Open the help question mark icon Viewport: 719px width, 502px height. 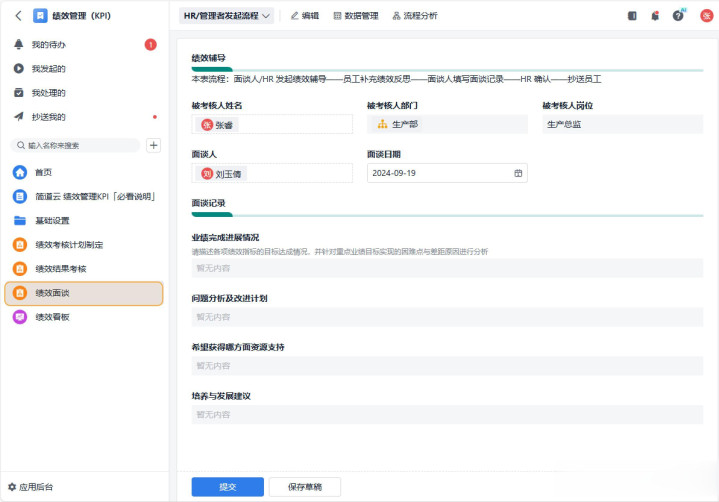(678, 16)
